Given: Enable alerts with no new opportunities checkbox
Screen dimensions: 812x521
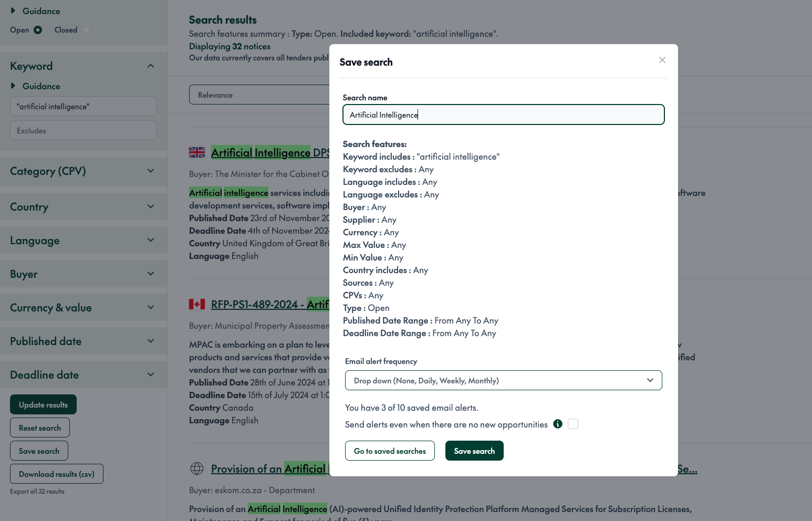Looking at the screenshot, I should click(573, 424).
